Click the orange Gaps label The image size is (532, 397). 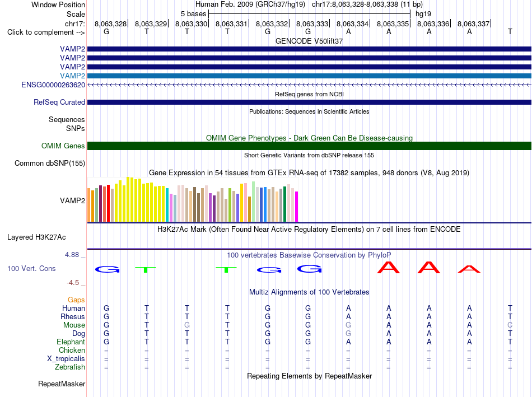tap(76, 300)
